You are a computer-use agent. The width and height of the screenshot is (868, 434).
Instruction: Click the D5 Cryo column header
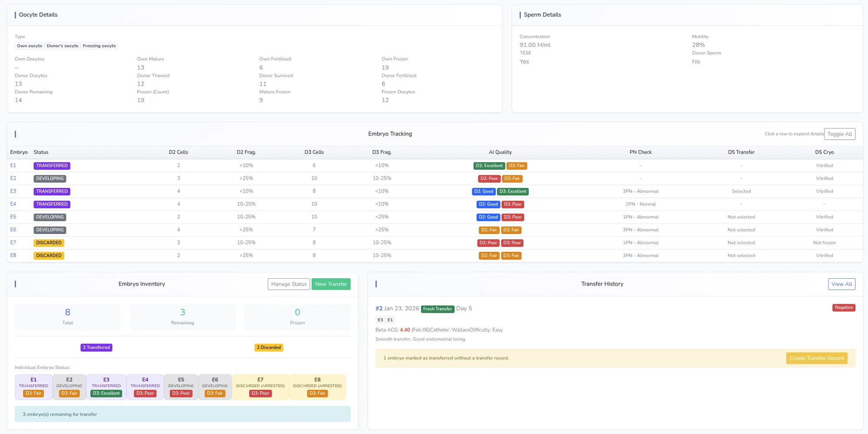click(x=824, y=152)
